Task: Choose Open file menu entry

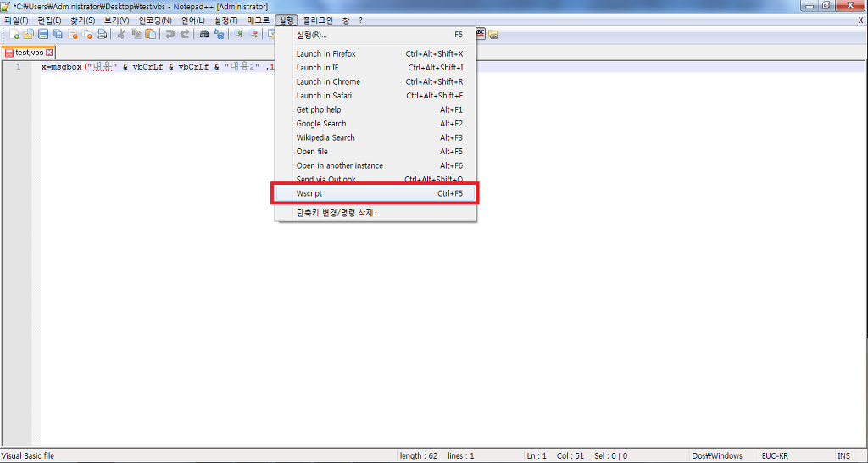Action: (376, 152)
